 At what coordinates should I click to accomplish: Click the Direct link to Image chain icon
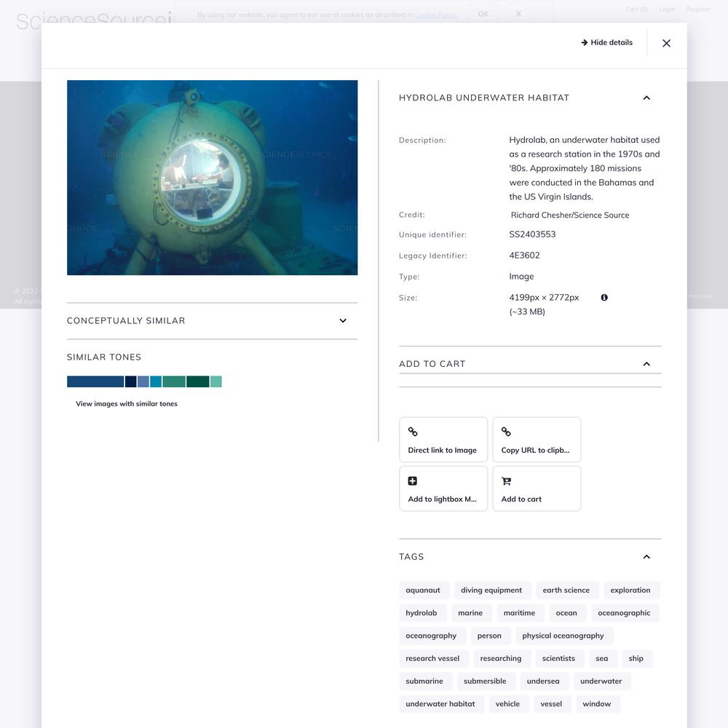413,432
